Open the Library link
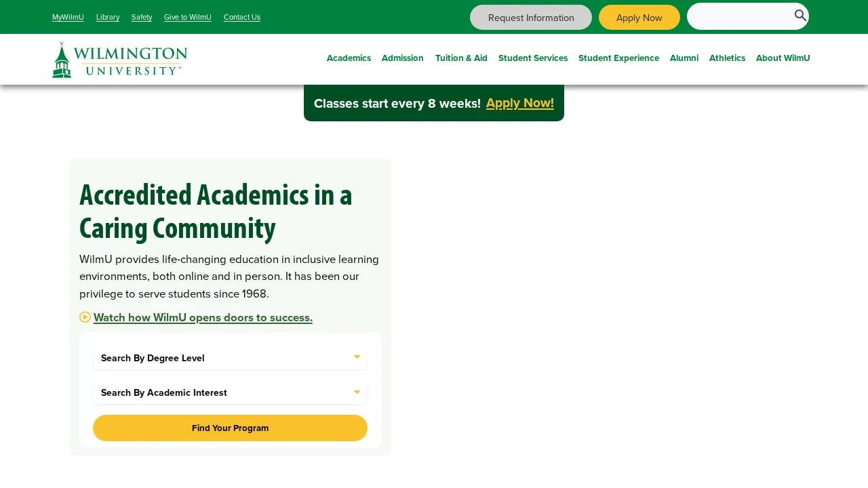 click(108, 17)
